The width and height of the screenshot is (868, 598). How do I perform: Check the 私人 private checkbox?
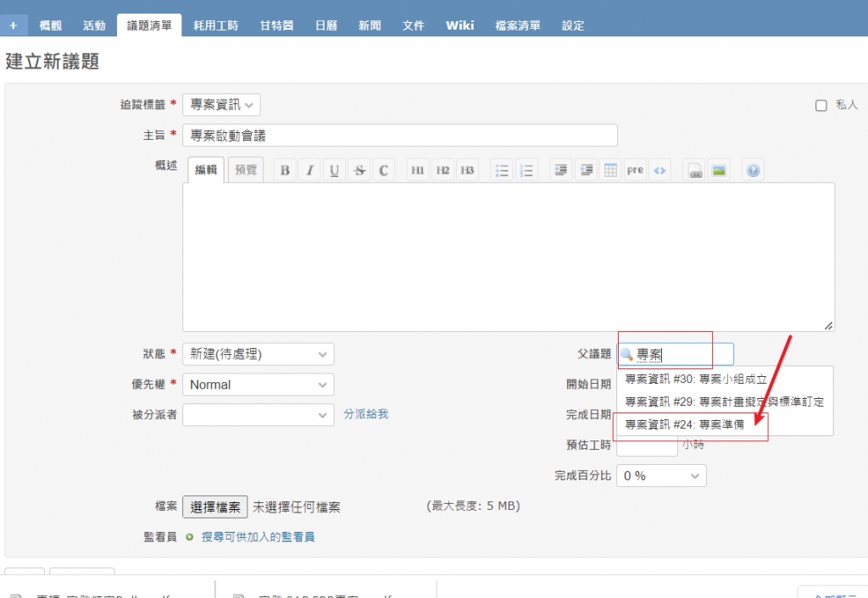[821, 106]
